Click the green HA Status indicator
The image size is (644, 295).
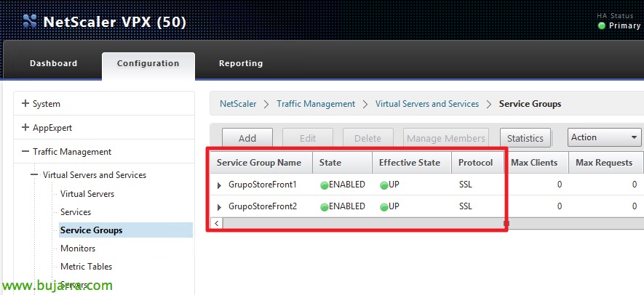(602, 26)
